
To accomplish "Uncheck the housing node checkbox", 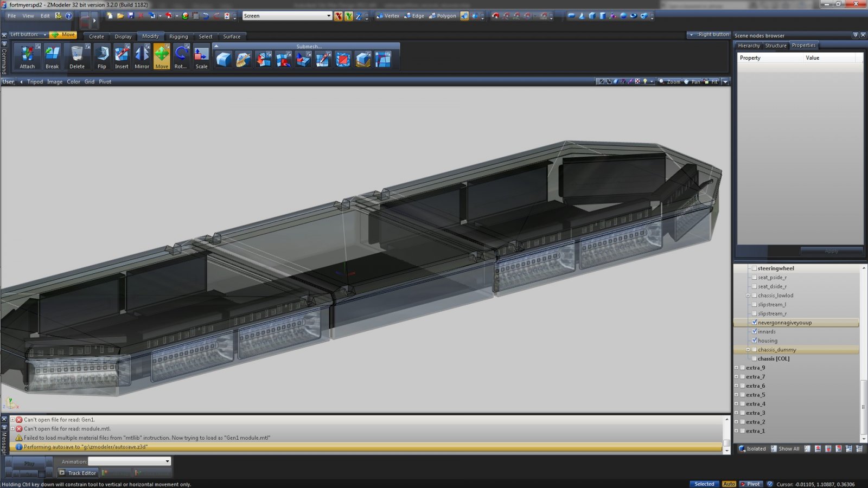I will [754, 341].
